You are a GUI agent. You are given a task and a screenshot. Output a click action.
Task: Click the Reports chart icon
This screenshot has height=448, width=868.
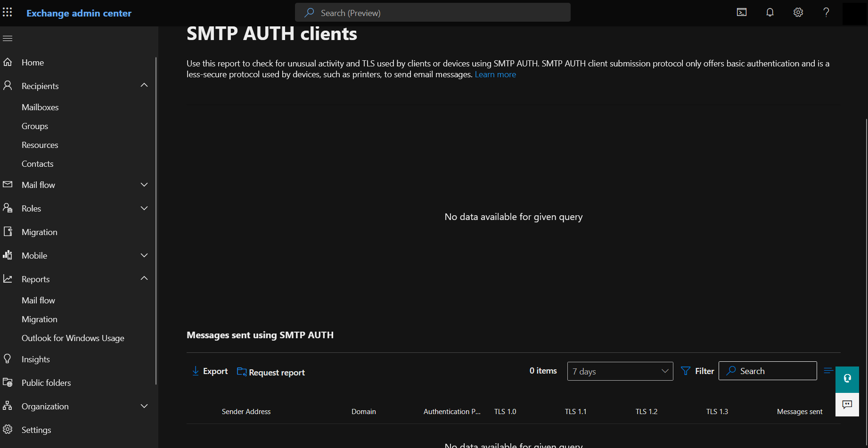(8, 278)
